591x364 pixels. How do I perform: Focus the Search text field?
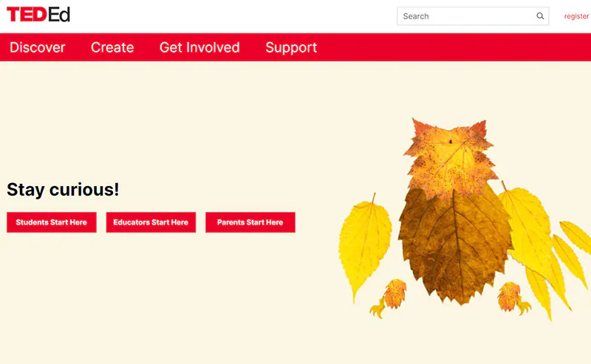(x=467, y=16)
